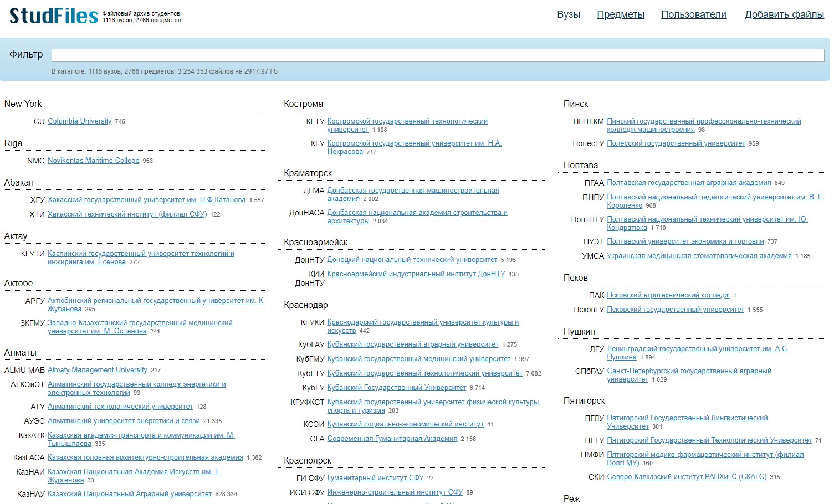Open Казахский Национальный Аграрный университет link
Viewport: 839px width, 504px height.
tap(130, 494)
